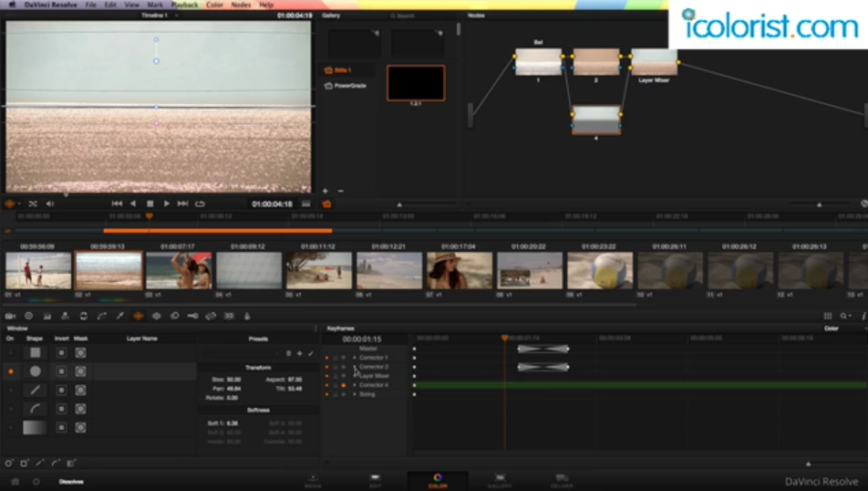This screenshot has width=868, height=491.
Task: Open Timeline 1 selector dropdown
Action: coord(176,16)
